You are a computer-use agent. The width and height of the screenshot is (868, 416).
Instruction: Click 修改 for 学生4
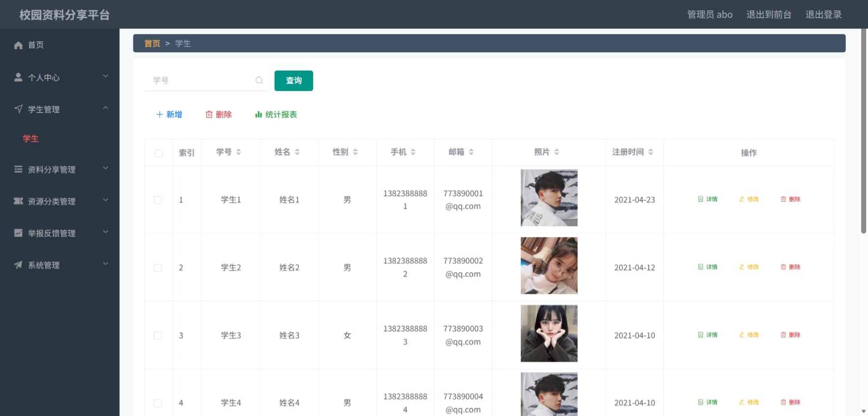coord(749,402)
